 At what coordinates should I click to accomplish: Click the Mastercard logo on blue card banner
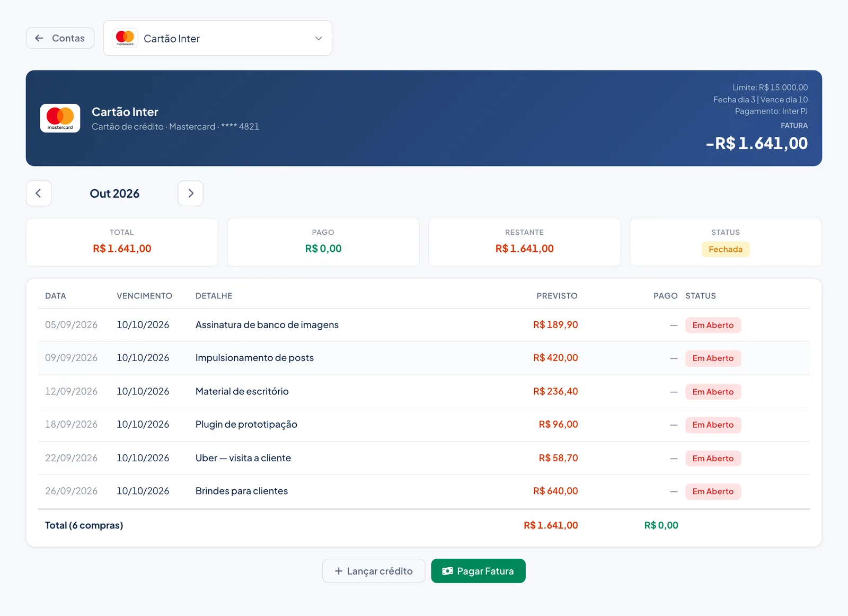pos(60,118)
